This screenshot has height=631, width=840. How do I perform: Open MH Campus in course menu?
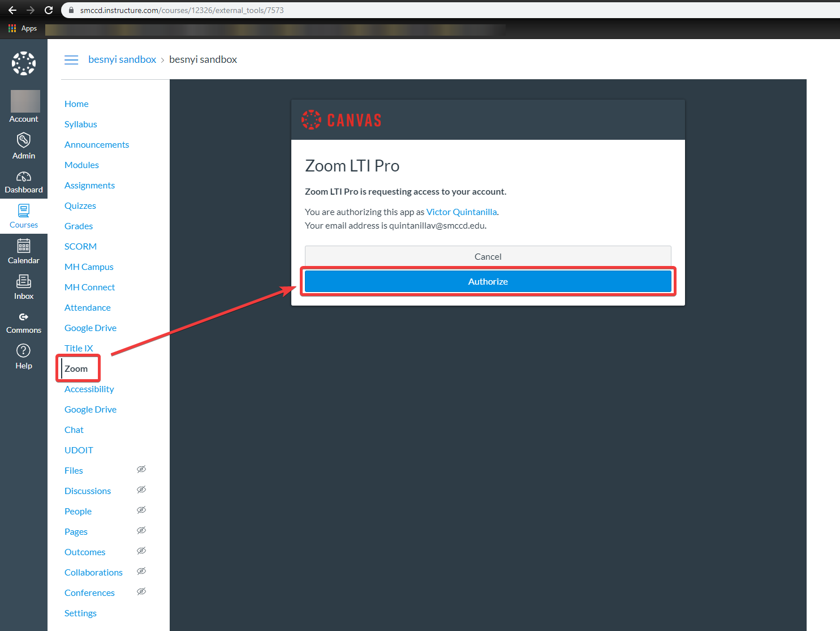[89, 267]
